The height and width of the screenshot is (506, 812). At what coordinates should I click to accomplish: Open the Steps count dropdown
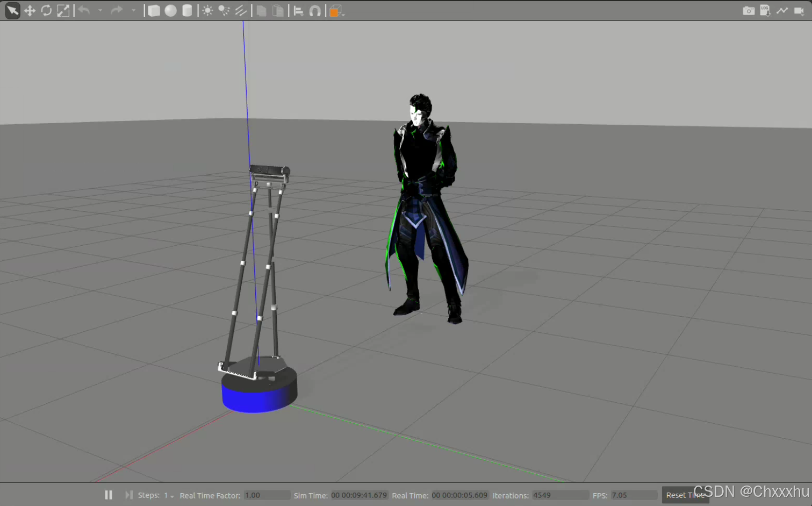[x=169, y=495]
